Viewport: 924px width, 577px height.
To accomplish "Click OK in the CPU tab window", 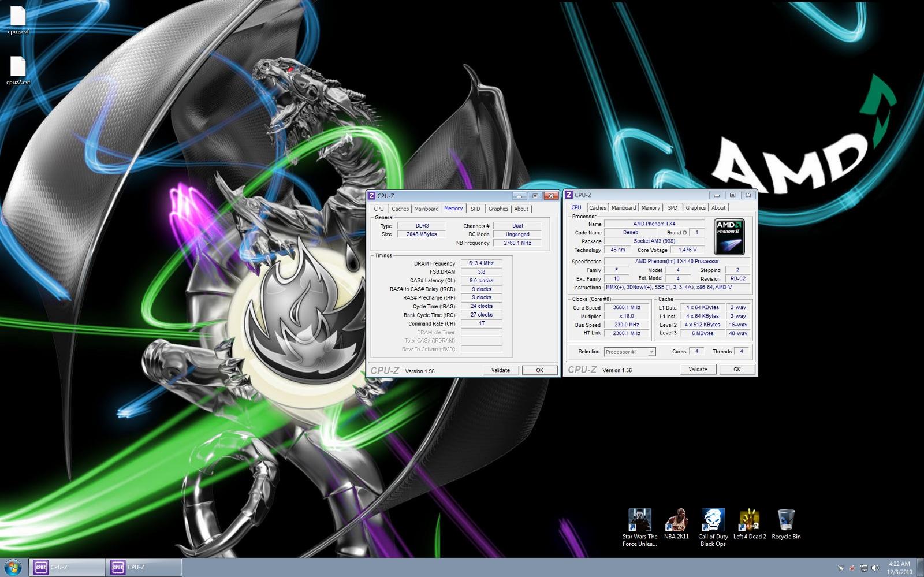I will pos(737,369).
